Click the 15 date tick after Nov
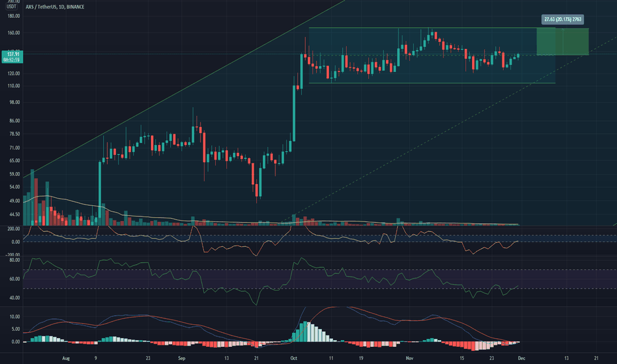Screen dimensions: 617x364 [x=462, y=359]
